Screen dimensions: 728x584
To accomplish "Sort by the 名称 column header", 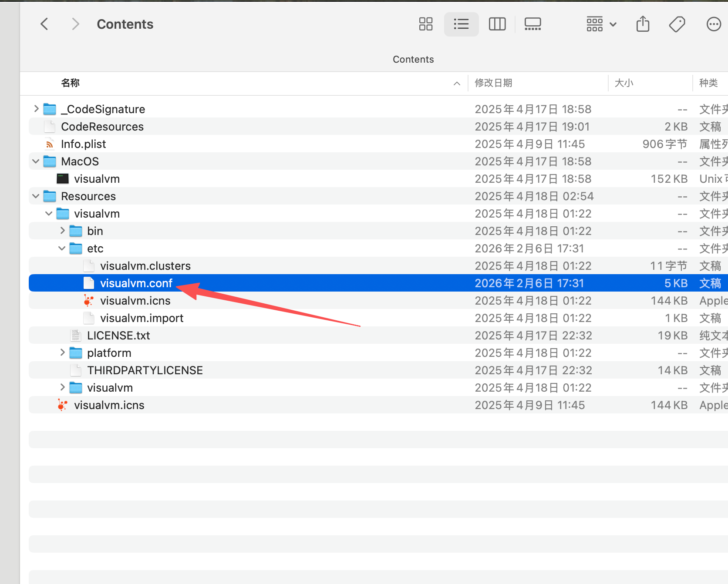I will coord(70,83).
